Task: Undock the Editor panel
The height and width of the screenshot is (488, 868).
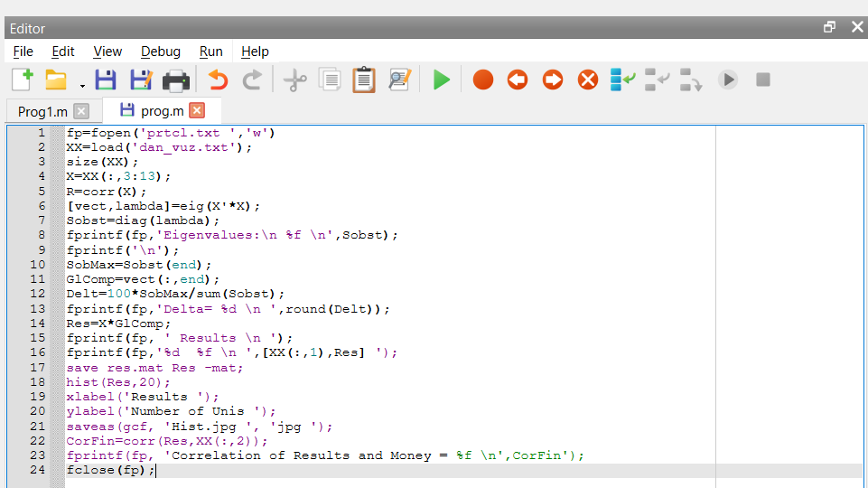Action: point(829,27)
